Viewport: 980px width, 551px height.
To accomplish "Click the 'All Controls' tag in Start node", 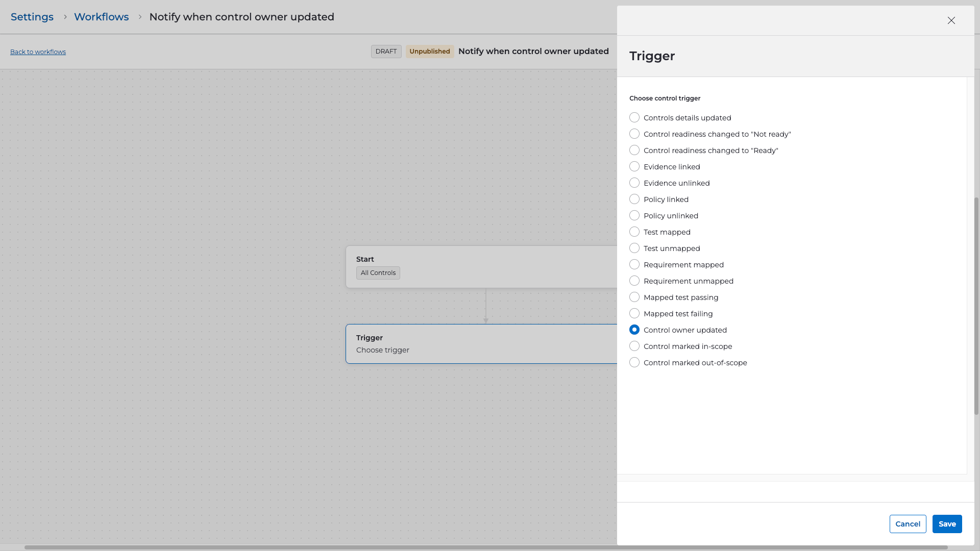I will (x=378, y=273).
